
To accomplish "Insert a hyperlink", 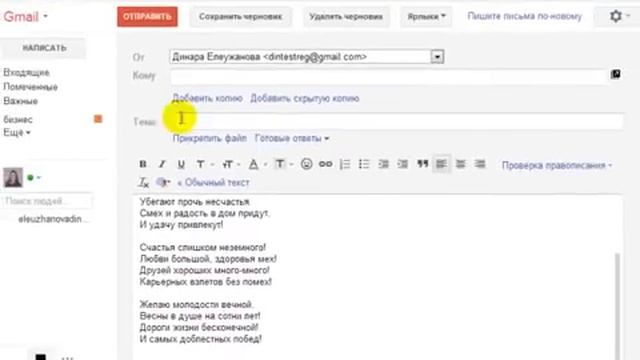I will [325, 164].
